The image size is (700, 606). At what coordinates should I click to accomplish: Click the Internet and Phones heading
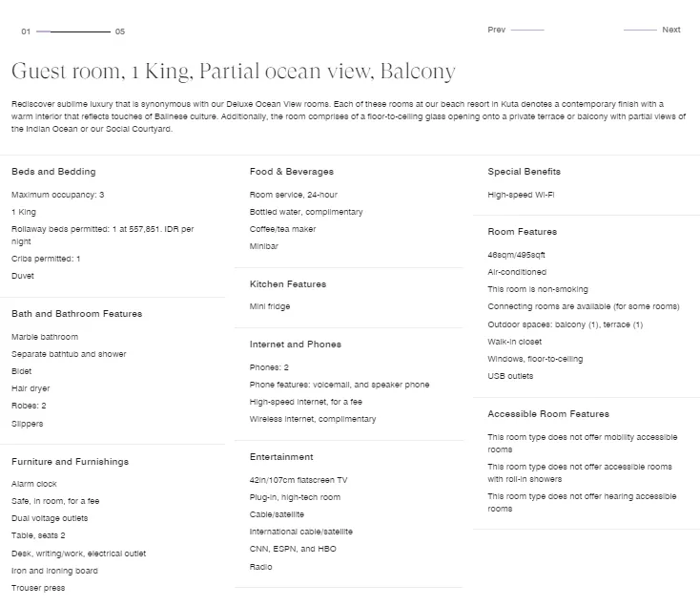296,345
